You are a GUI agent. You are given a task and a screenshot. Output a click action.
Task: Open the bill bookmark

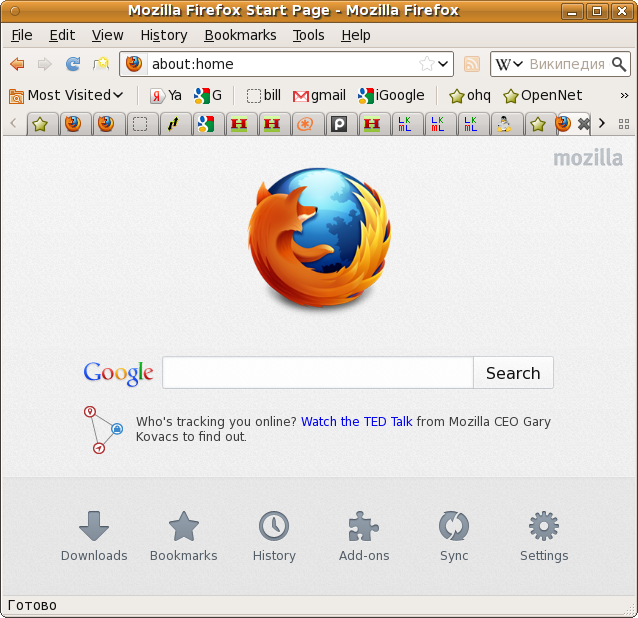tap(264, 96)
